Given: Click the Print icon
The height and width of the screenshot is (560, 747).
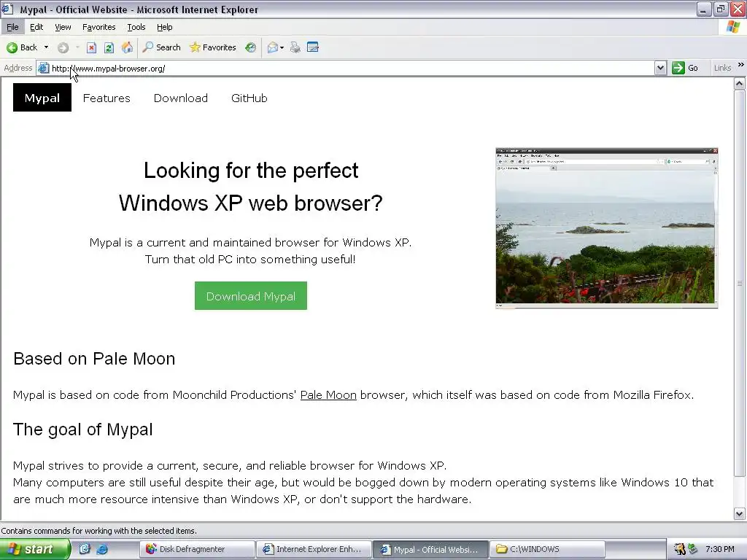Looking at the screenshot, I should pos(295,47).
